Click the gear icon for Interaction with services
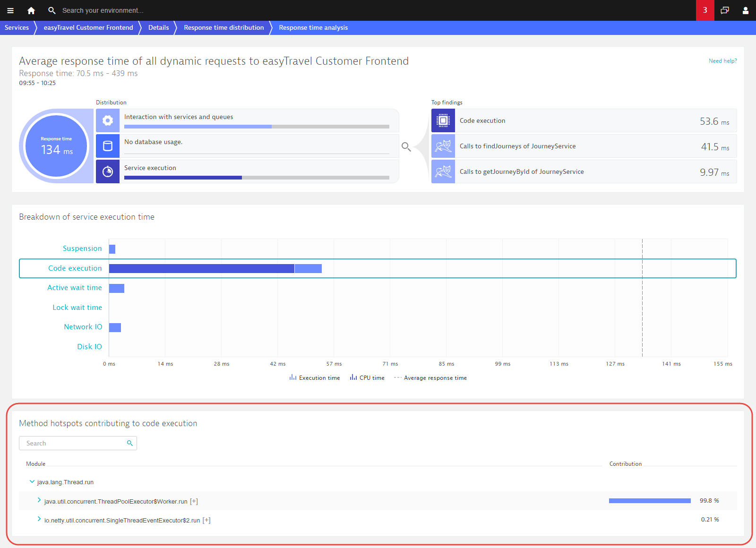The height and width of the screenshot is (548, 756). click(x=108, y=120)
